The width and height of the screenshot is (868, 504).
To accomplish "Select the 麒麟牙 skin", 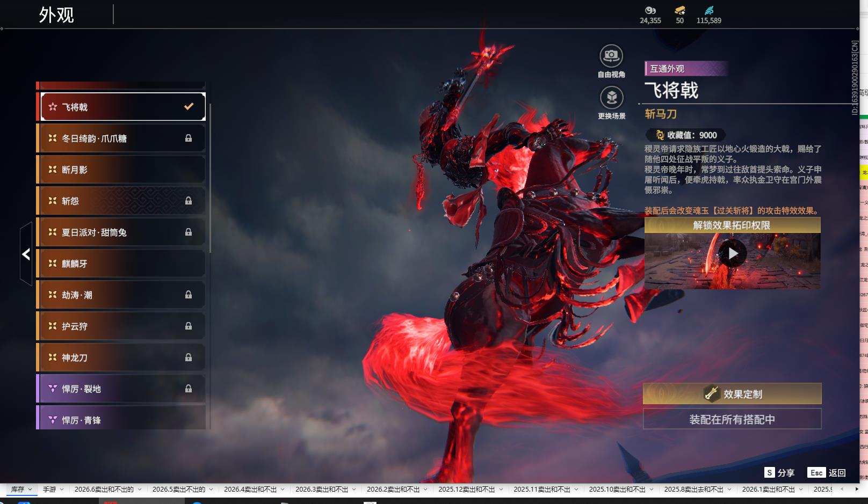I will click(121, 264).
